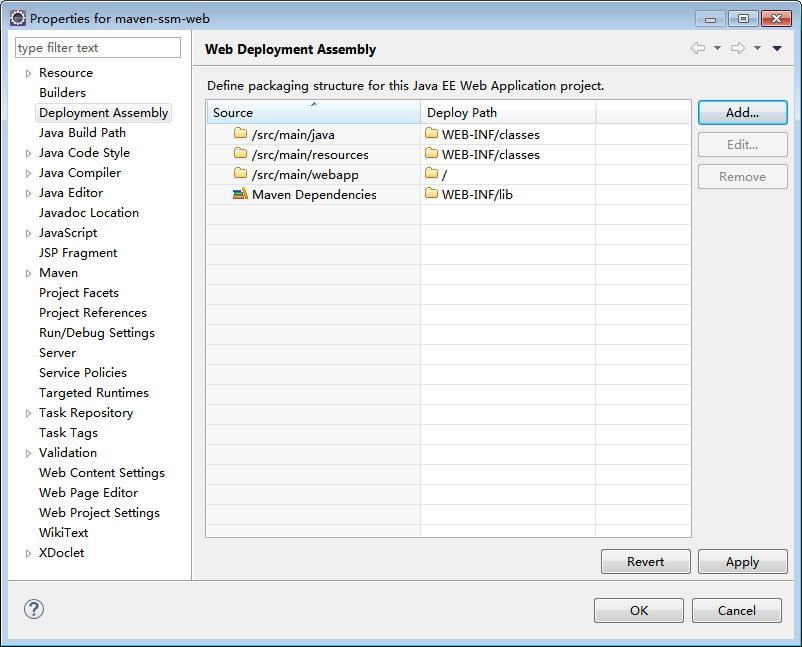This screenshot has height=647, width=802.
Task: Open WikiText page
Action: coord(63,532)
